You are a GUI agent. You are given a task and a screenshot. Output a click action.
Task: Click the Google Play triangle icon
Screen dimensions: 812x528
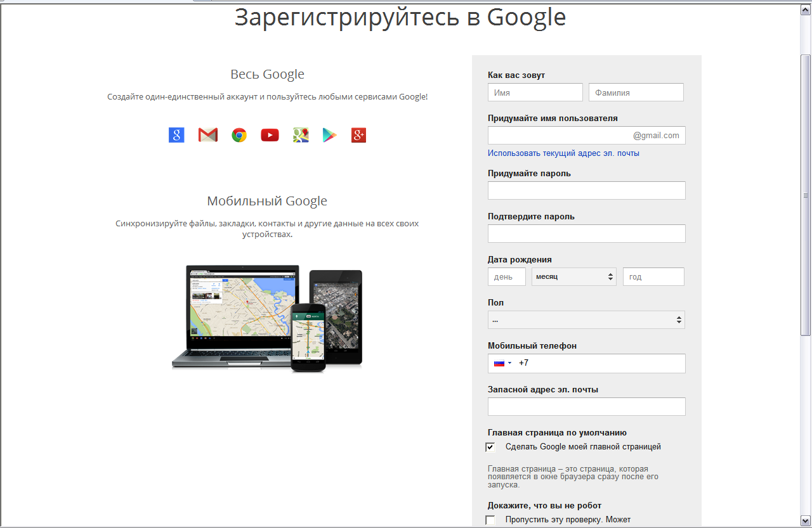tap(330, 135)
